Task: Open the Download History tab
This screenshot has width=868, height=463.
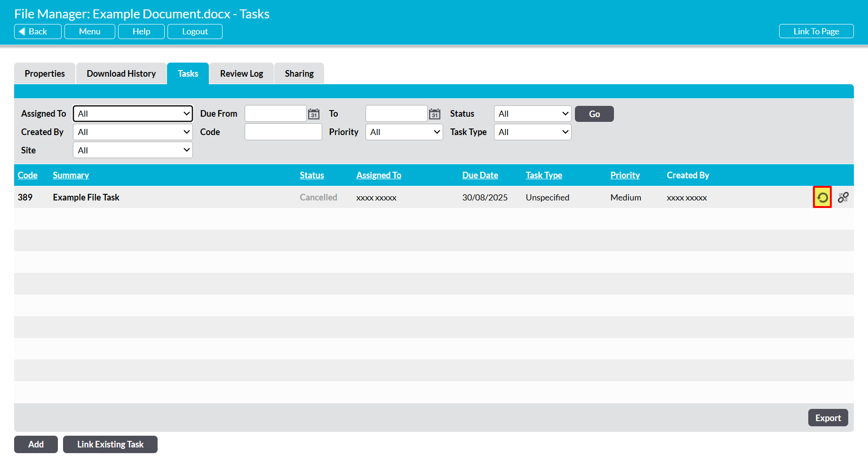Action: pos(121,74)
